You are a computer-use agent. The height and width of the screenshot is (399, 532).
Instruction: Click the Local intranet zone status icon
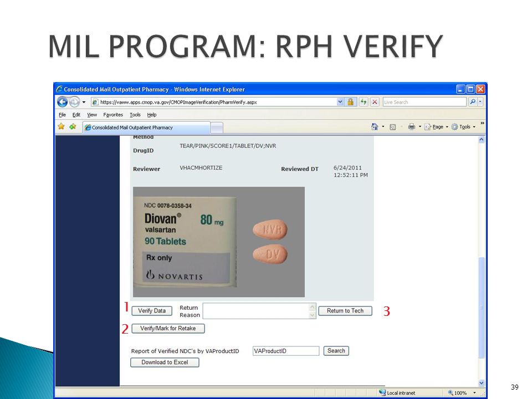pos(382,392)
